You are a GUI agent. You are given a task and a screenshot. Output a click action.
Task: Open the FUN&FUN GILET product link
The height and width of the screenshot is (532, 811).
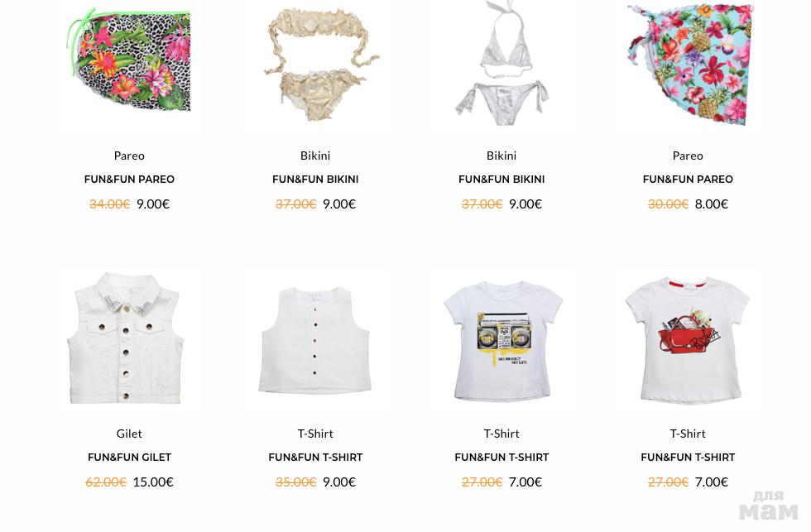(129, 458)
